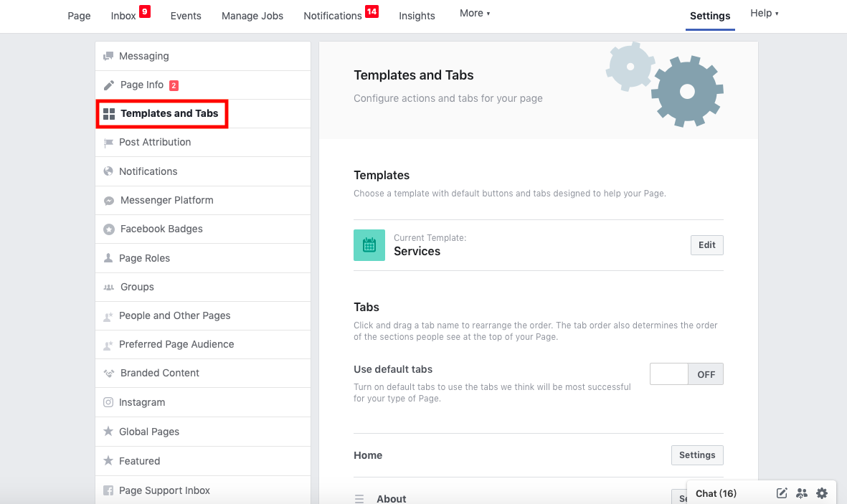
Task: Click the Preferred Page Audience icon
Action: 108,345
